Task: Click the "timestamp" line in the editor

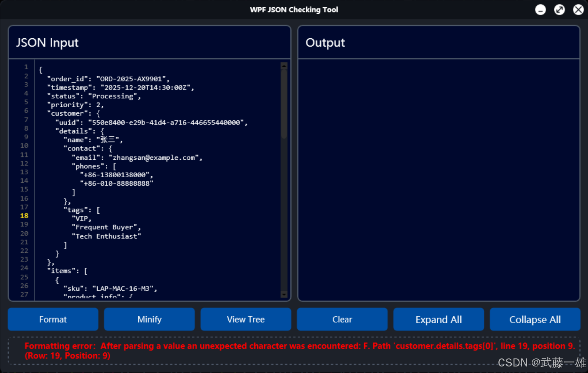Action: (120, 88)
